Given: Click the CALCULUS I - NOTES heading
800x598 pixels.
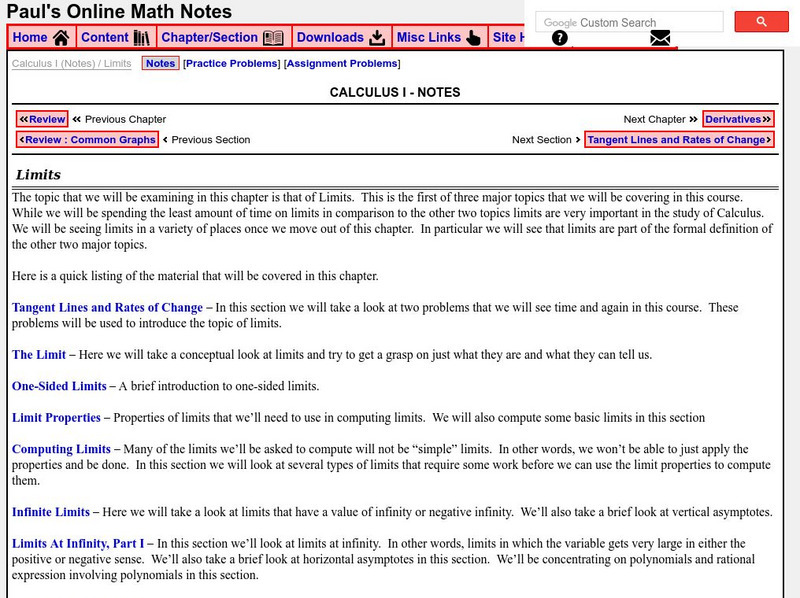Looking at the screenshot, I should 395,92.
